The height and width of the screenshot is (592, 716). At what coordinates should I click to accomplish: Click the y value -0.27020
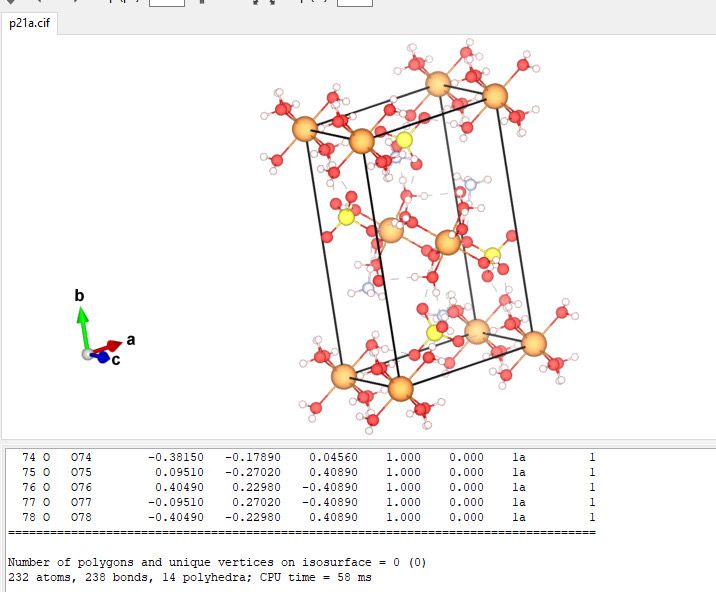click(253, 472)
